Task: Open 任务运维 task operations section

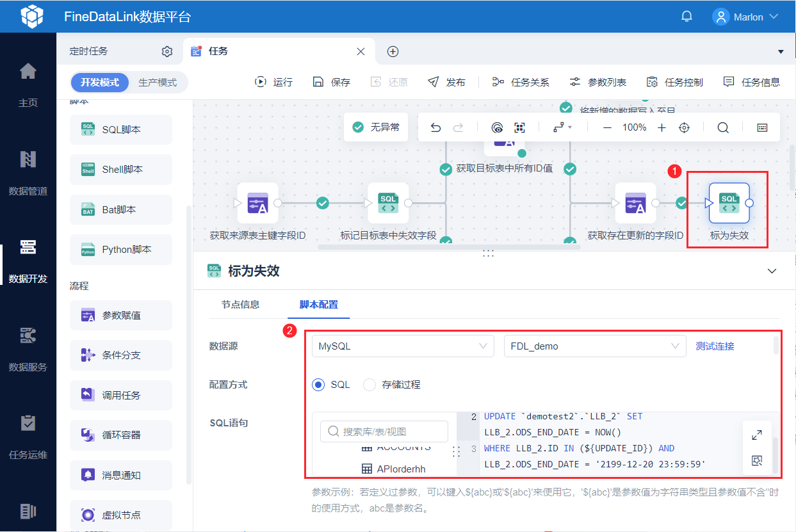Action: point(28,436)
